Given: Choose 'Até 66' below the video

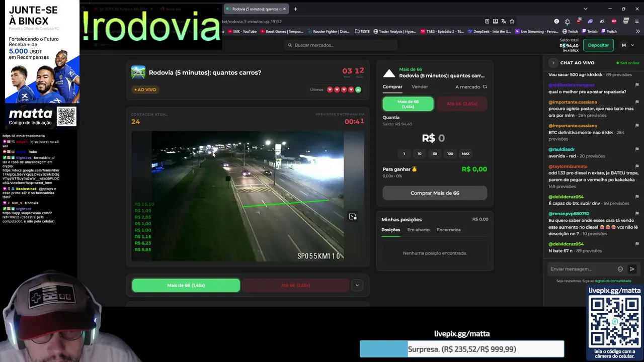Looking at the screenshot, I should pos(295,285).
